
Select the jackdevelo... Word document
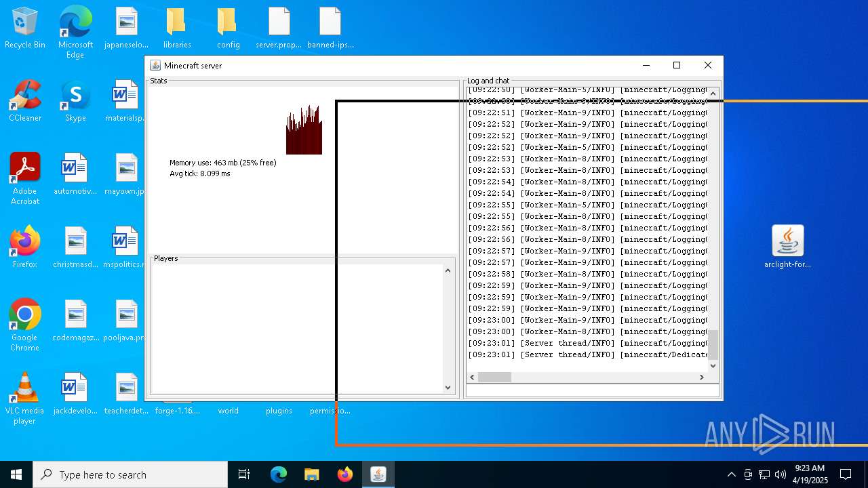(x=75, y=394)
